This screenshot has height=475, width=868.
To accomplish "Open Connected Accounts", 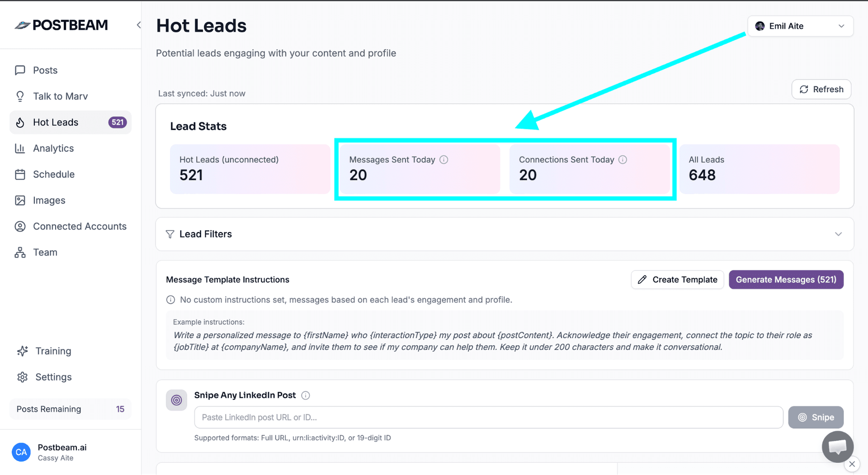I will pos(80,226).
